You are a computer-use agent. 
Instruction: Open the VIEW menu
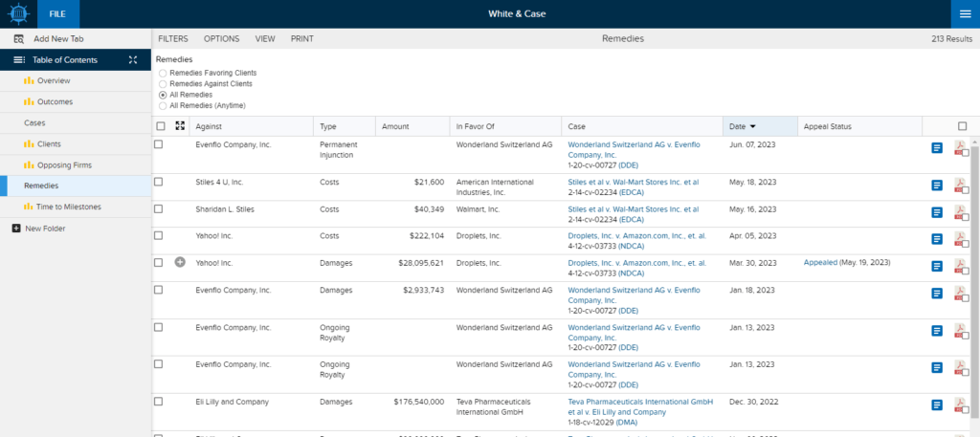point(265,38)
